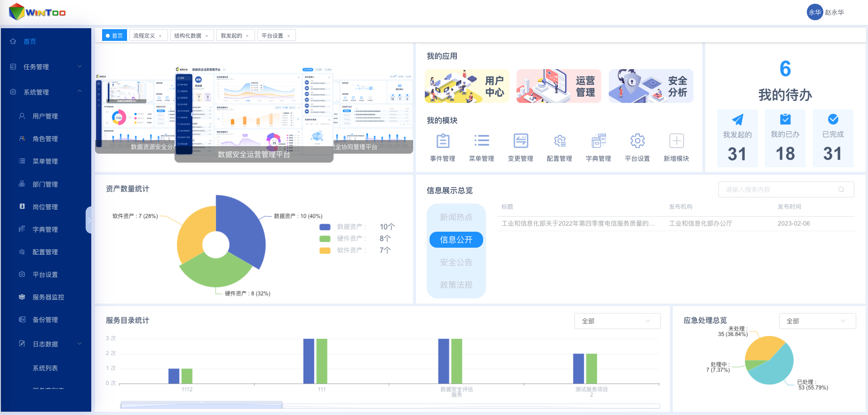Expand the 任务管理 sidebar menu
The width and height of the screenshot is (868, 415).
pyautogui.click(x=46, y=67)
